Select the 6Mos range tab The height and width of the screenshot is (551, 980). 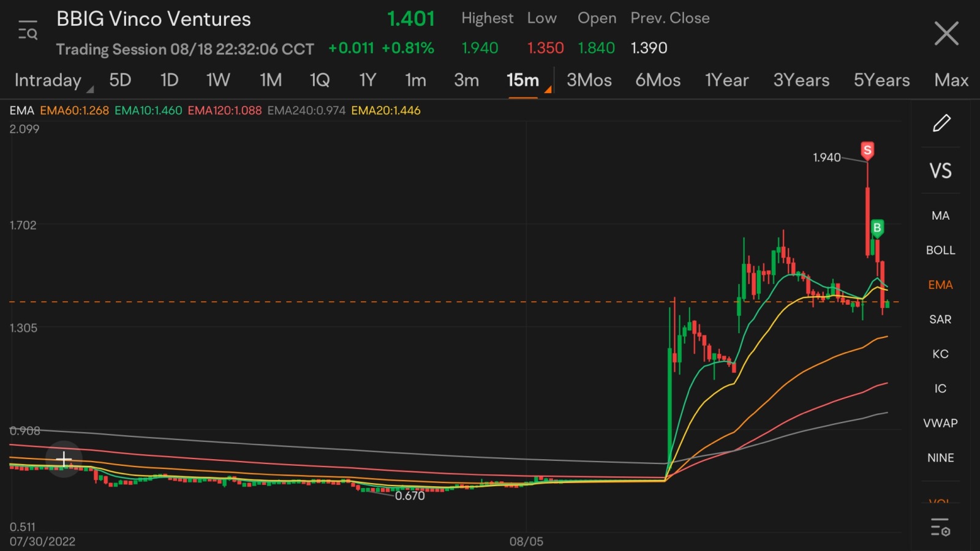click(658, 80)
